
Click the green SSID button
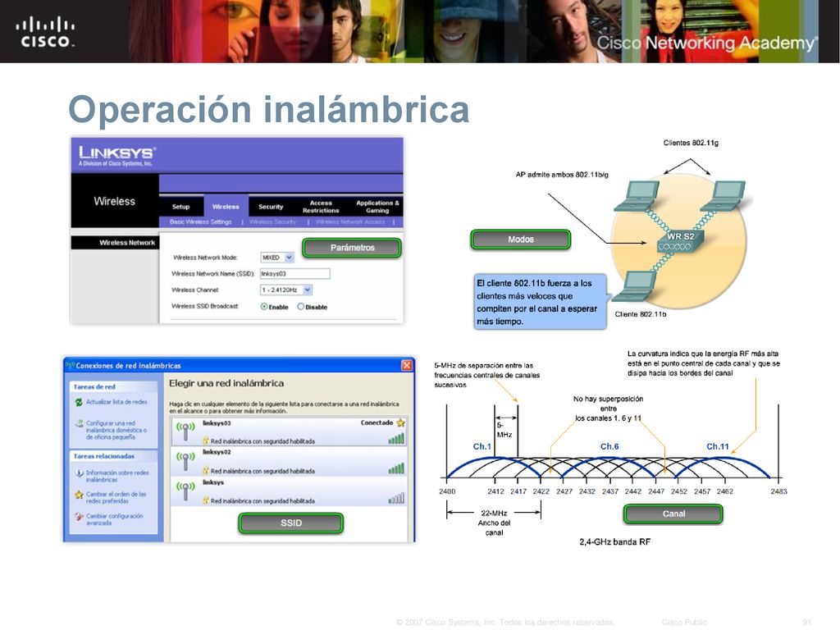click(x=291, y=523)
